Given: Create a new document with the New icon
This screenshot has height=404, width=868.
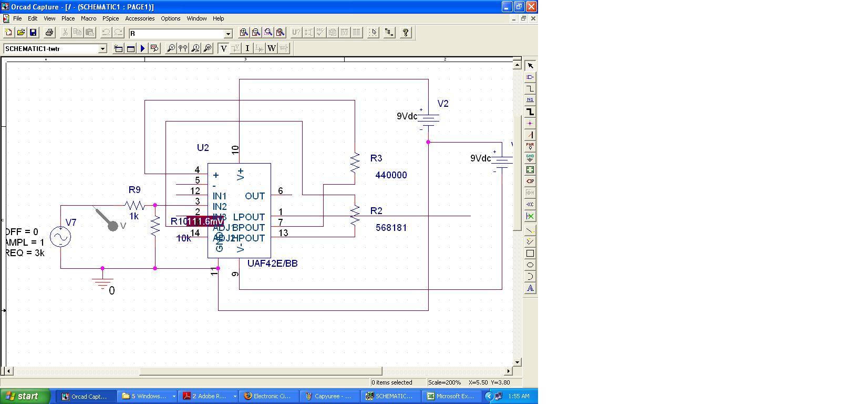Looking at the screenshot, I should click(x=8, y=33).
